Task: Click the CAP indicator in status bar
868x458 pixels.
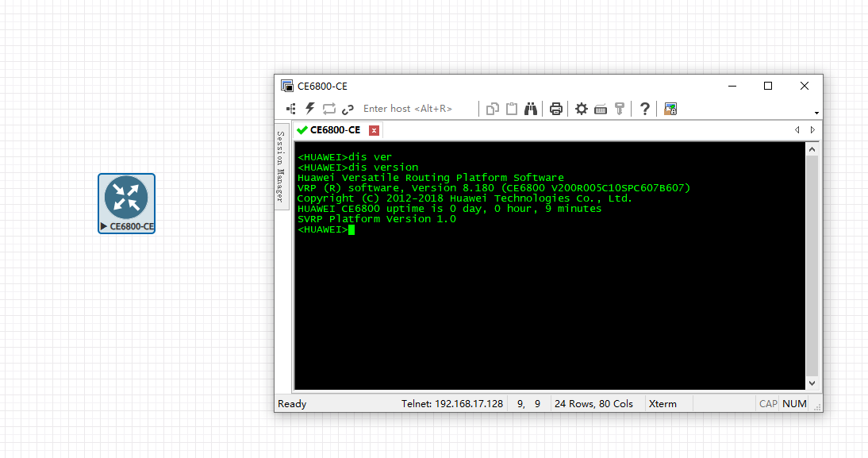Action: point(768,404)
